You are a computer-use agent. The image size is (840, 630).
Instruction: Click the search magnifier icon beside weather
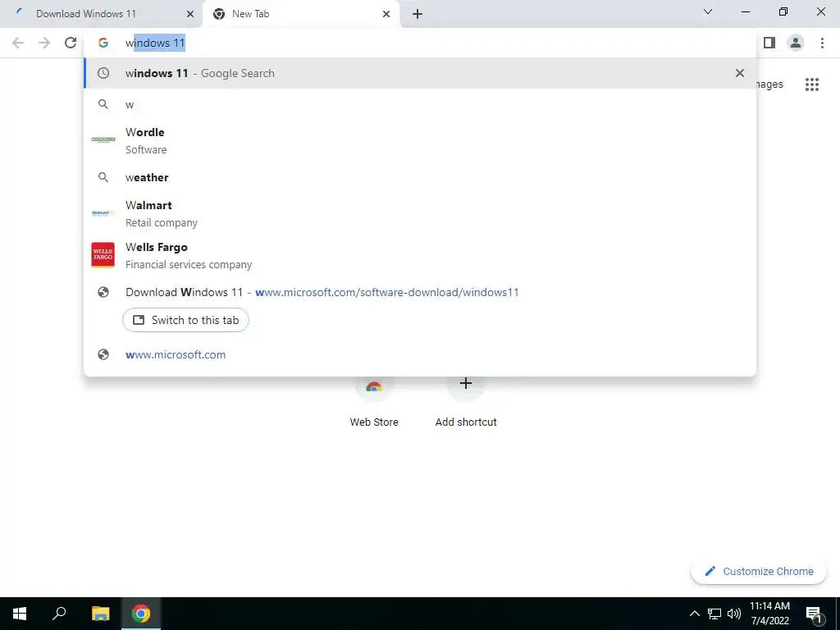103,177
